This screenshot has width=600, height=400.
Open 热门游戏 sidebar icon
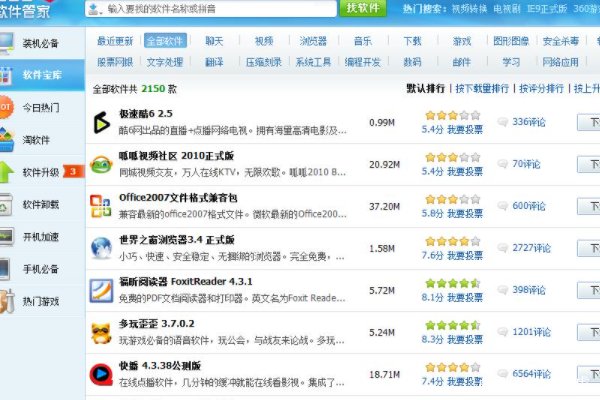(7, 301)
